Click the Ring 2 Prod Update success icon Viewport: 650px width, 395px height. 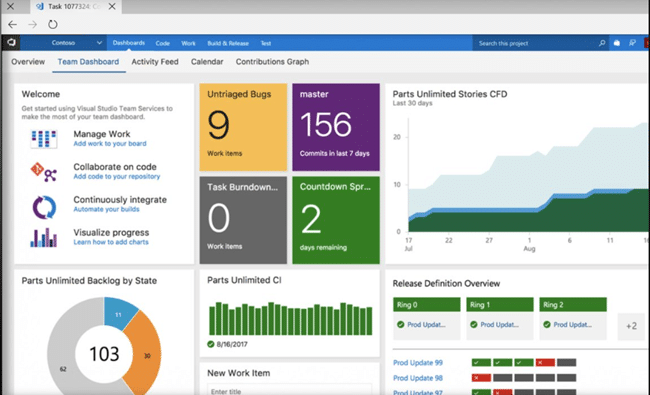(547, 325)
